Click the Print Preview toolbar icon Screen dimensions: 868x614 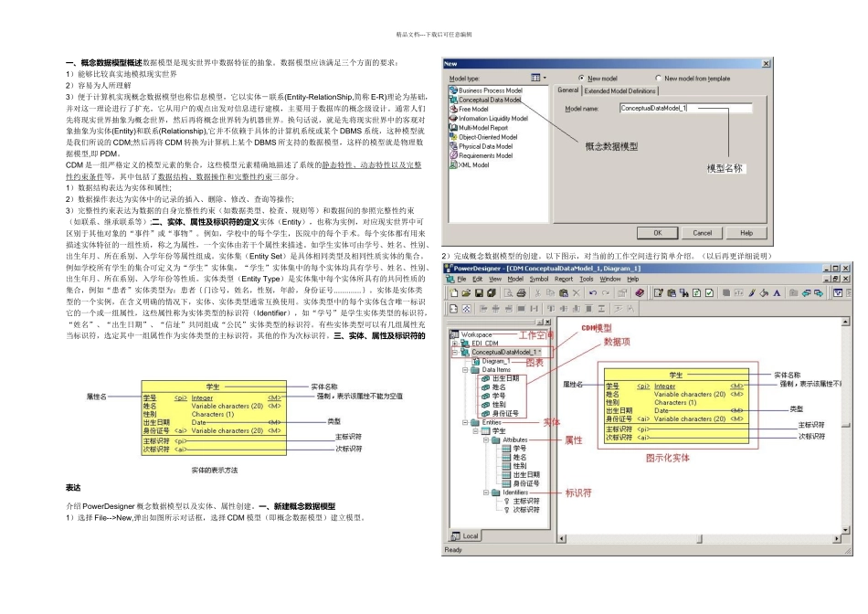pyautogui.click(x=508, y=293)
